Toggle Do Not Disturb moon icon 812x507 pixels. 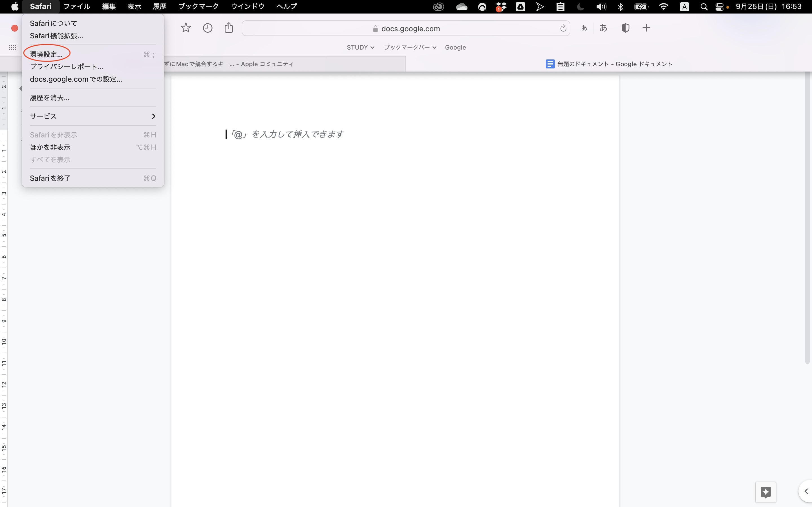pos(581,7)
